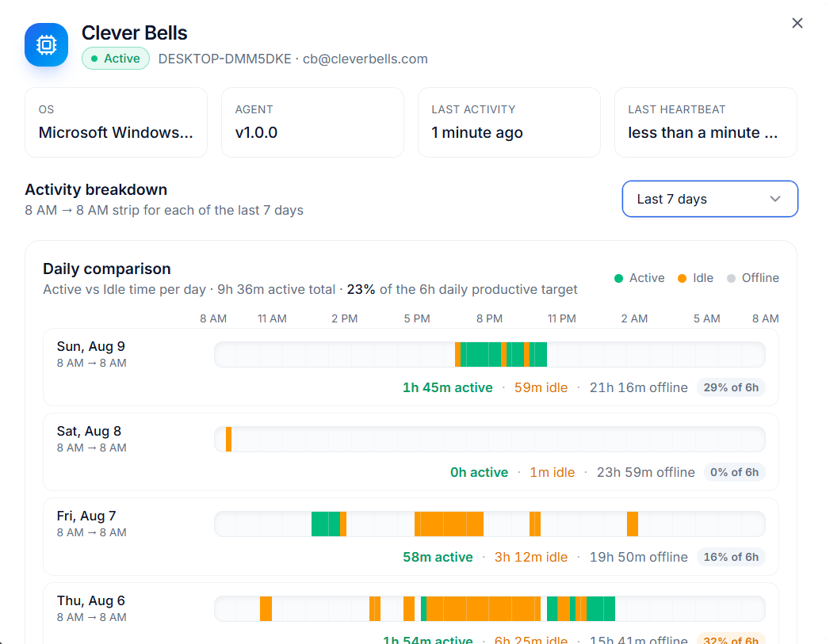Click '21h 16m offline' text
Viewport: 826px width, 644px height.
(638, 387)
